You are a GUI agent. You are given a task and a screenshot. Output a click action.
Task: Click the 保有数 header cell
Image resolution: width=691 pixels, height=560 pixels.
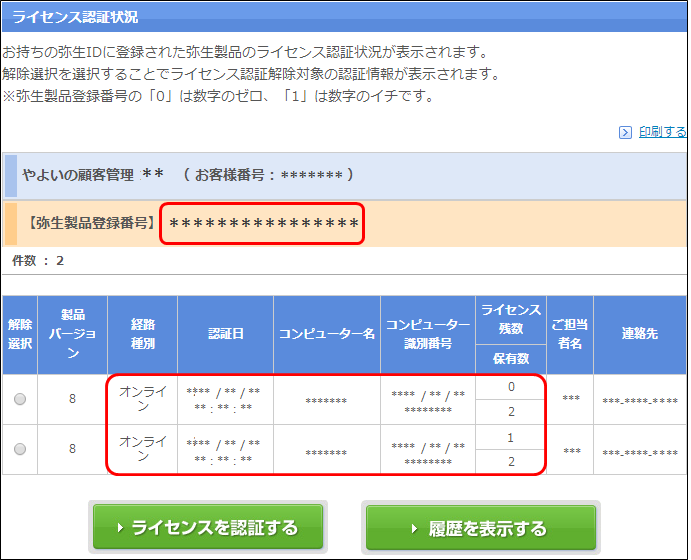tap(511, 359)
